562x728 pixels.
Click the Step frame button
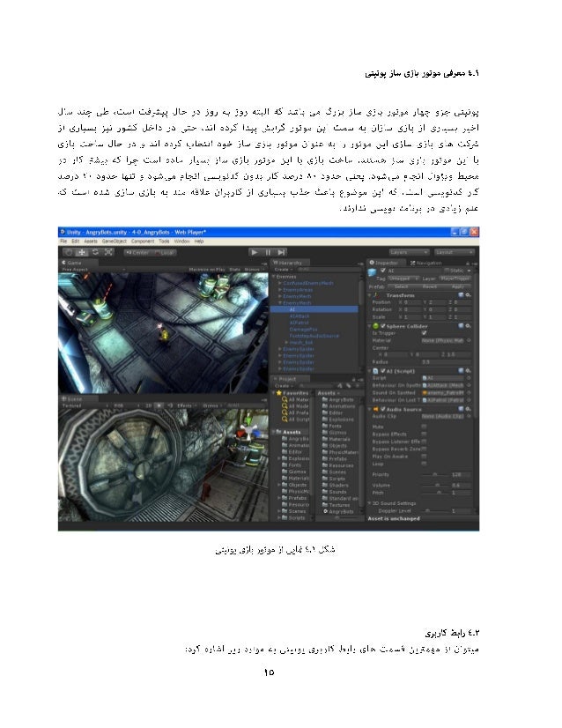pyautogui.click(x=281, y=252)
